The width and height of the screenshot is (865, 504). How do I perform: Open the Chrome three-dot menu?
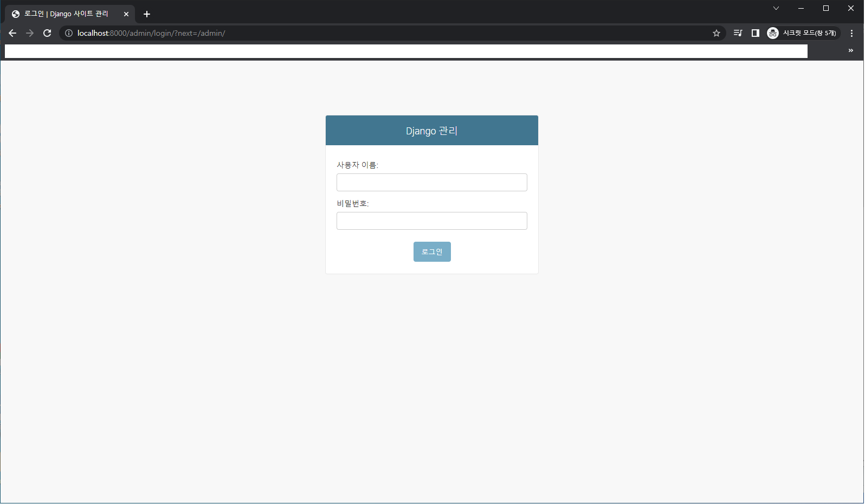click(852, 33)
